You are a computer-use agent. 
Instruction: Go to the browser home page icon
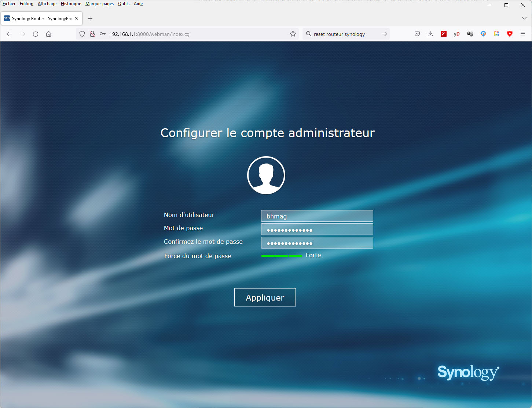click(48, 34)
